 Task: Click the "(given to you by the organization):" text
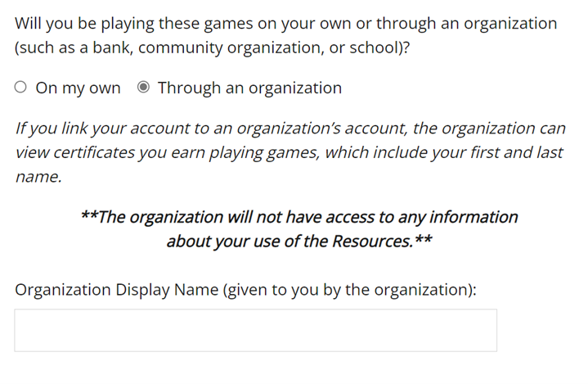click(x=349, y=290)
